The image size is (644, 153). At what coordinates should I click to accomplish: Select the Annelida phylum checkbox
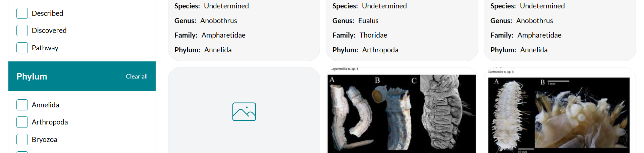22,105
